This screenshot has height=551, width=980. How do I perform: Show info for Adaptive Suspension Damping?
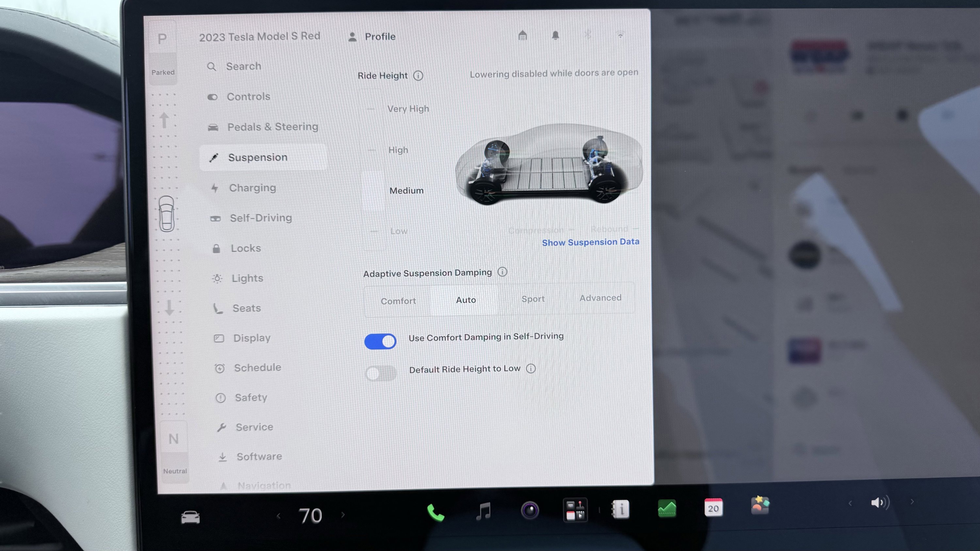tap(502, 272)
